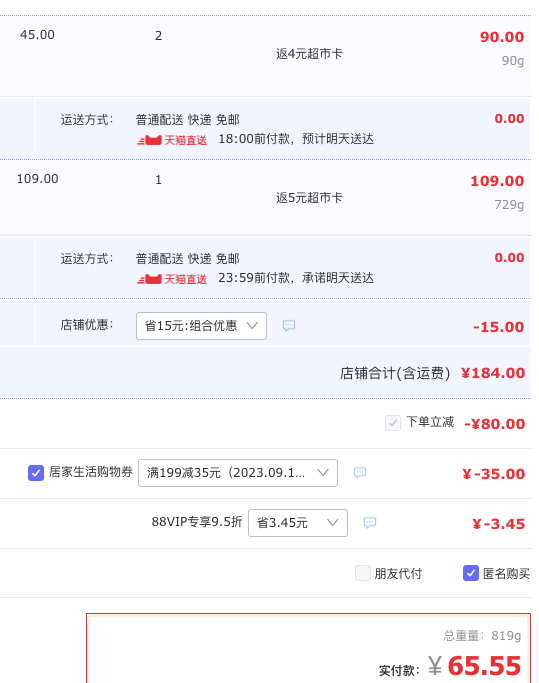Image resolution: width=539 pixels, height=683 pixels.
Task: Click the comment icon beside 88VIP discount dropdown
Action: 370,522
